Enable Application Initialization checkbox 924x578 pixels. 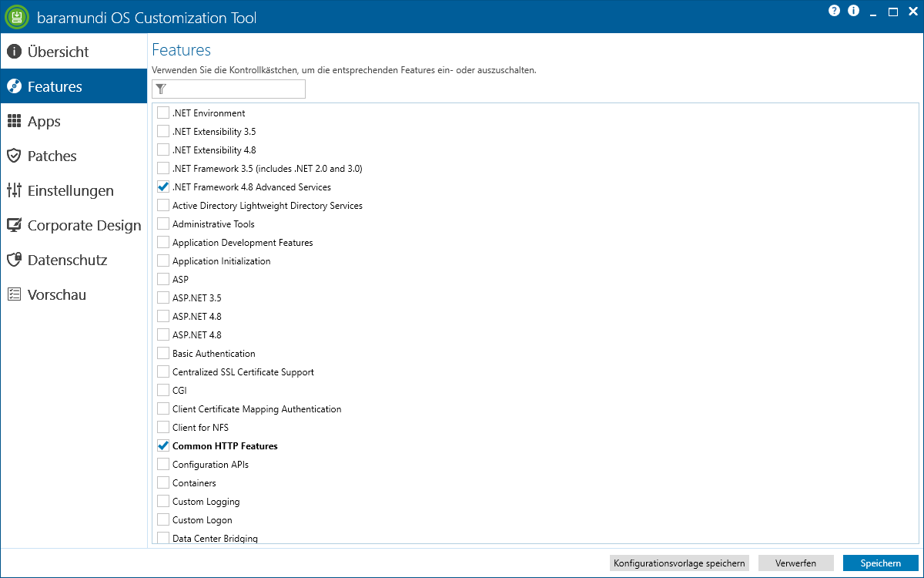[x=163, y=260]
